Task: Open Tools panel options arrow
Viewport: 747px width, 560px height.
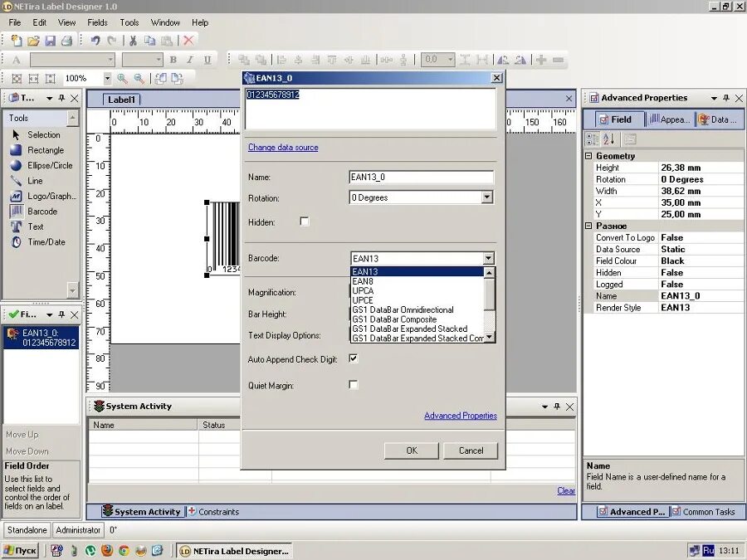Action: pos(49,98)
